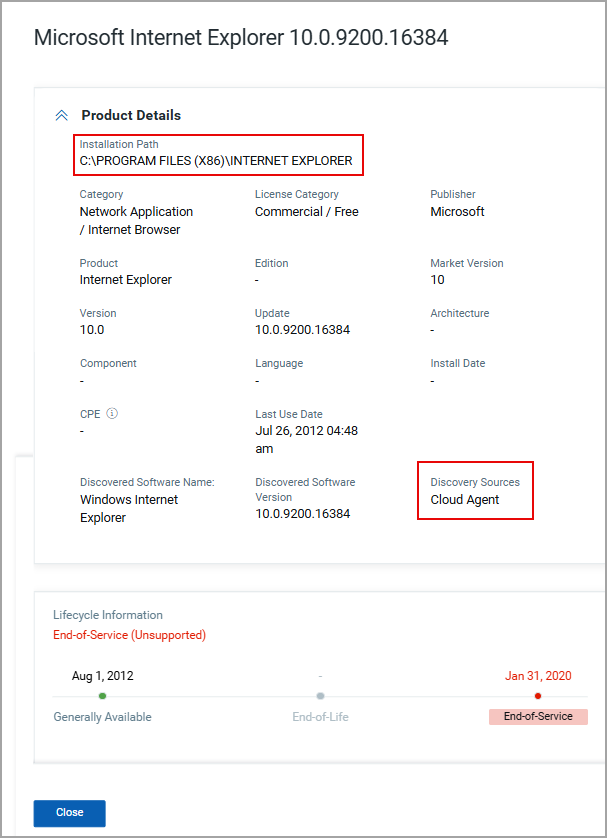Click the CPE info icon
607x838 pixels.
(x=112, y=414)
